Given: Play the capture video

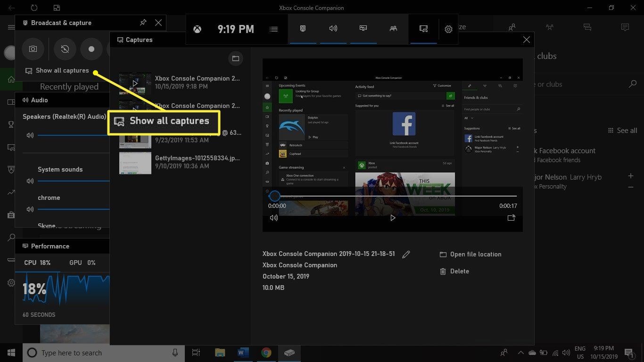Looking at the screenshot, I should click(x=393, y=218).
